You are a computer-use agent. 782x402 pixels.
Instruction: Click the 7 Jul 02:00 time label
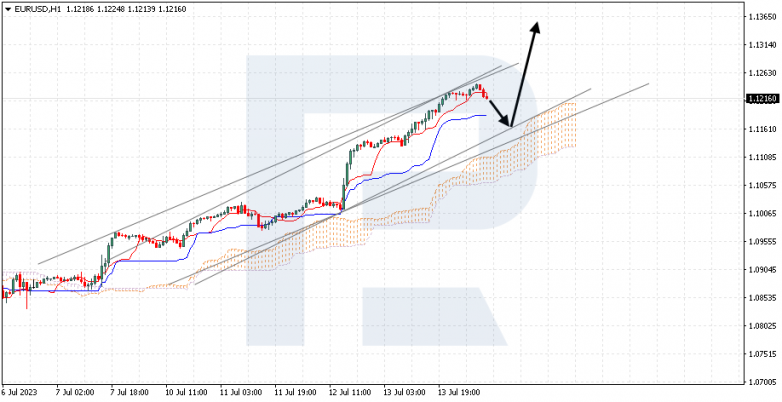tap(74, 393)
